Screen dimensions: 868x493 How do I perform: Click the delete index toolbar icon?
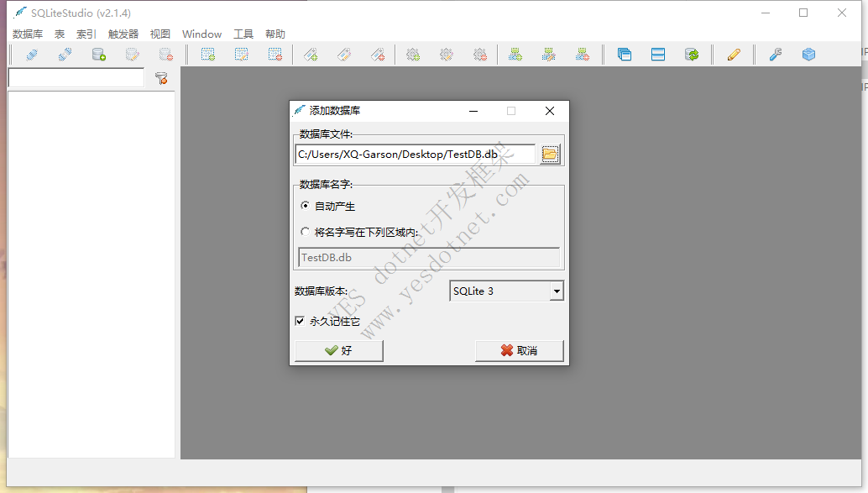[x=378, y=55]
